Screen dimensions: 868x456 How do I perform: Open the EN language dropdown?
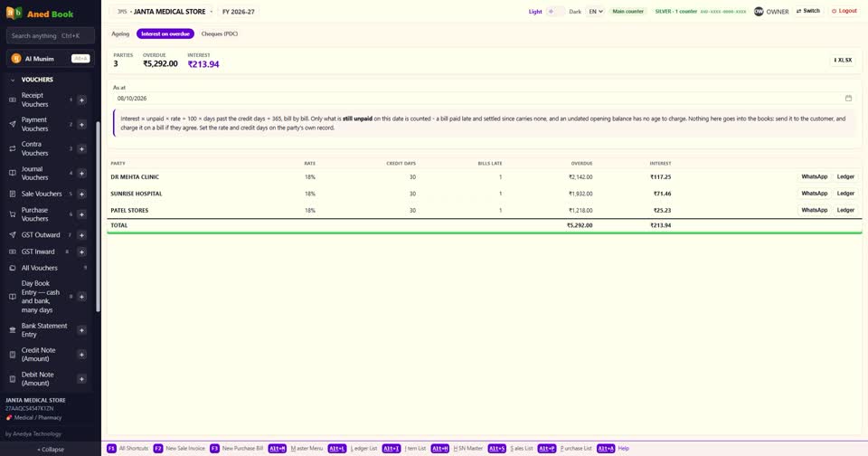(x=595, y=12)
